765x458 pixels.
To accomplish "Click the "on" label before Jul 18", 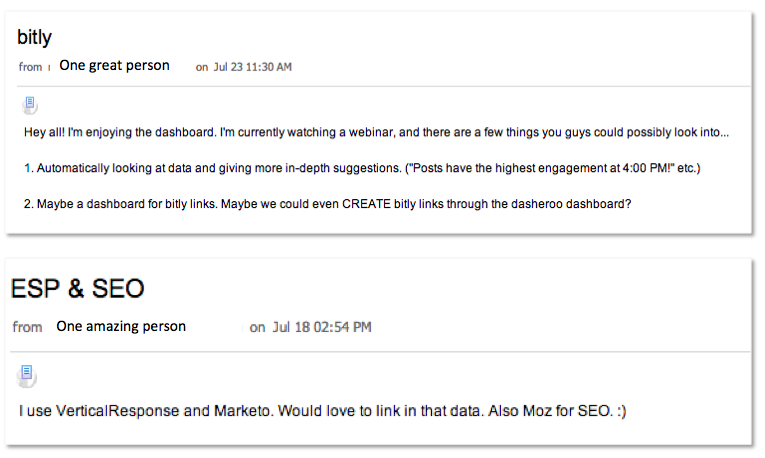I will [258, 327].
